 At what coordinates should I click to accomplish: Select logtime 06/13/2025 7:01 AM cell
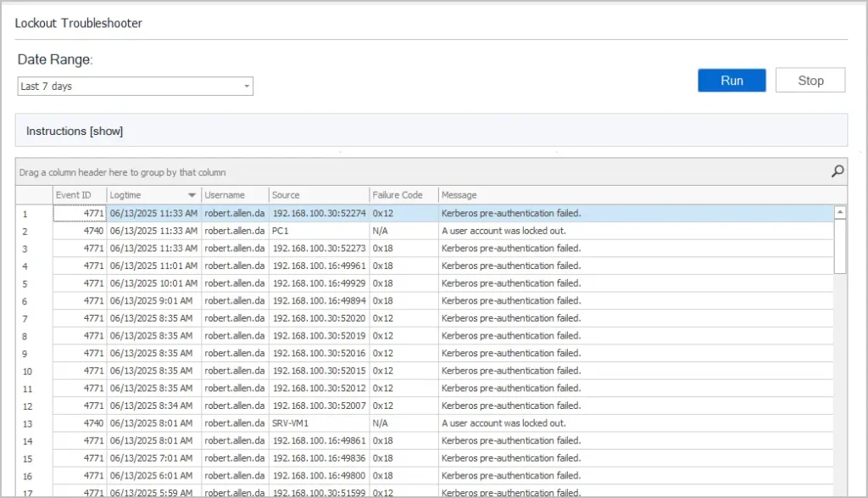tap(154, 458)
